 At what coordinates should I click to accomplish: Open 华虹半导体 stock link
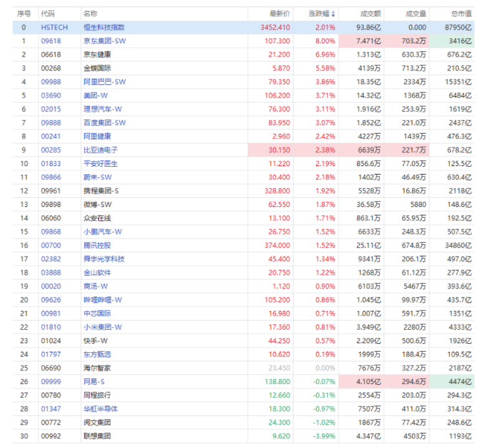[100, 409]
